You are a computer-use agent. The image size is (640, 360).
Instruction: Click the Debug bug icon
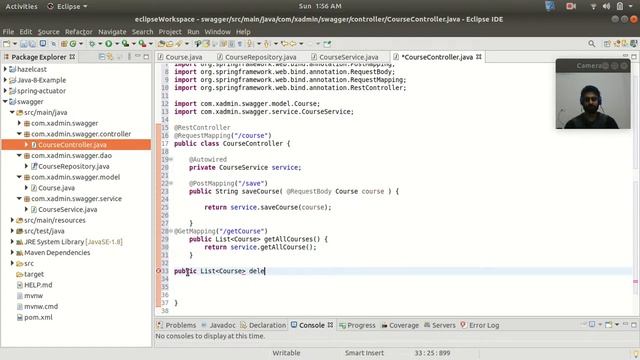pos(93,44)
